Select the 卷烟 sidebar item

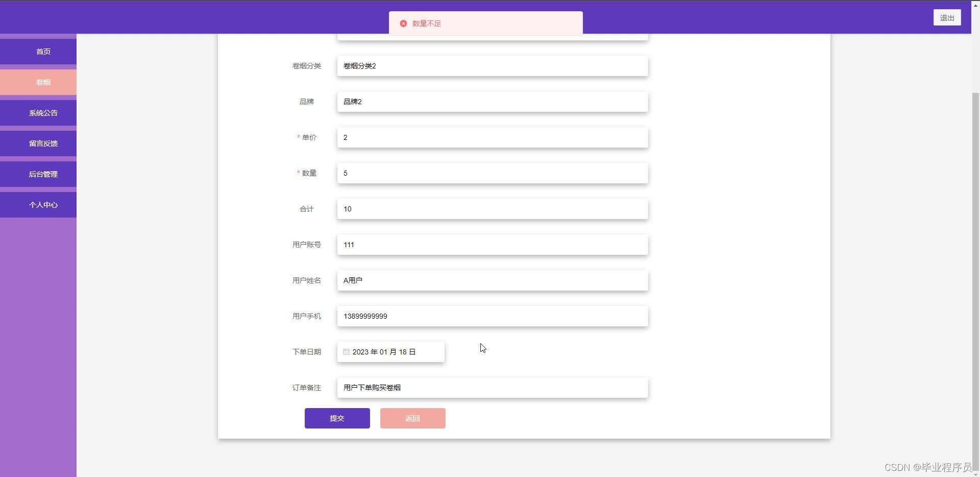38,82
